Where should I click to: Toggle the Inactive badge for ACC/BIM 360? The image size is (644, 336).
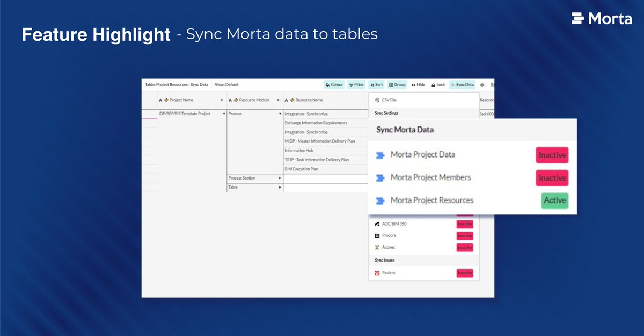(x=465, y=224)
